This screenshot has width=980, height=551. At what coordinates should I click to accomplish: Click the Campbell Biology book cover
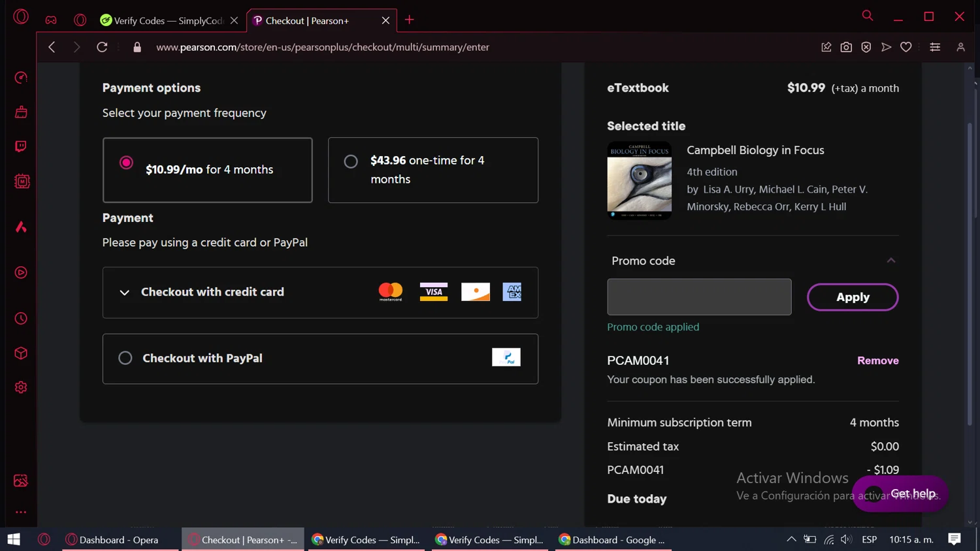pos(639,180)
